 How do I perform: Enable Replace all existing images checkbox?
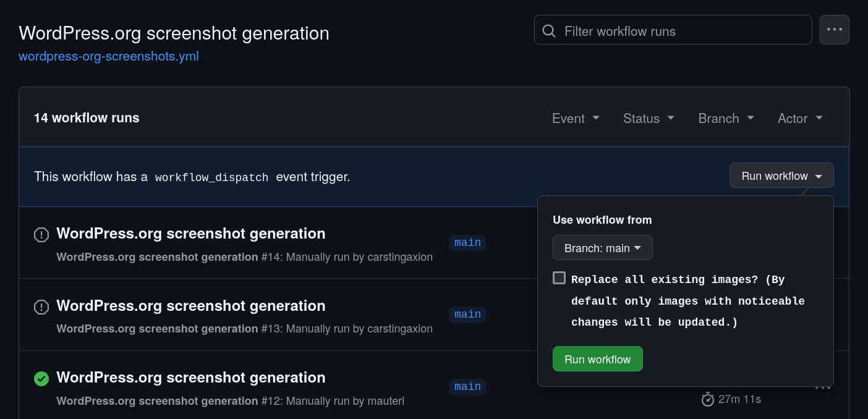559,278
